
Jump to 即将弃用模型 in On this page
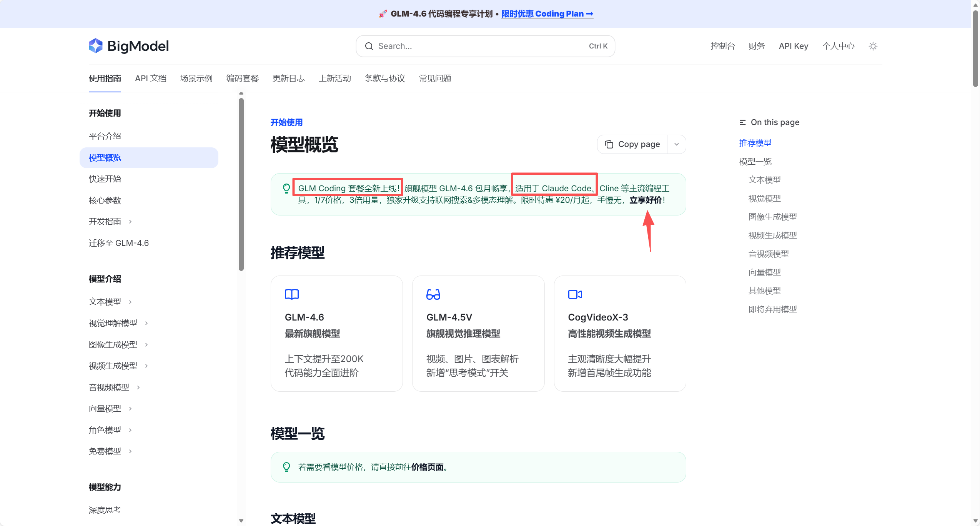tap(772, 309)
